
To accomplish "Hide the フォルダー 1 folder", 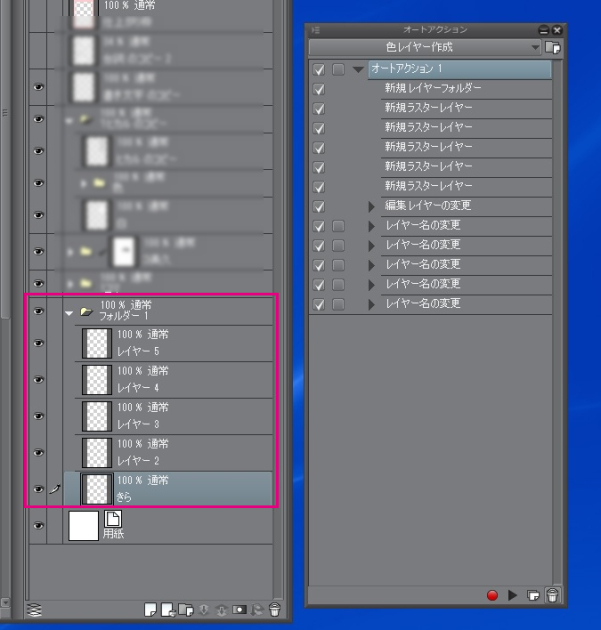I will point(38,311).
